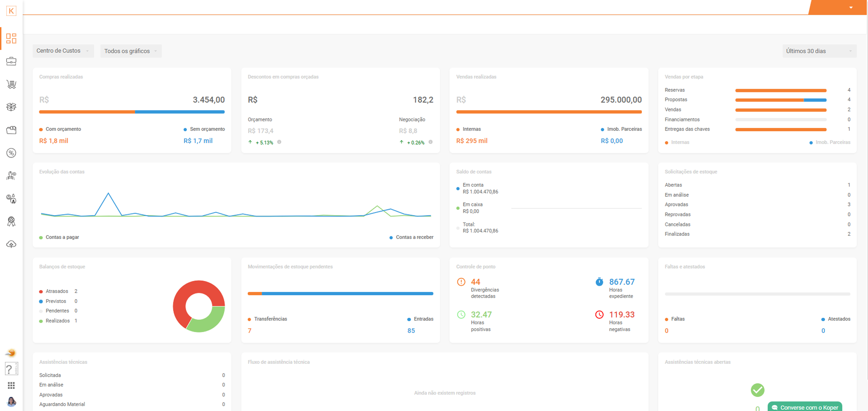This screenshot has width=868, height=411.
Task: Click the user avatar in sidebar
Action: (x=11, y=401)
